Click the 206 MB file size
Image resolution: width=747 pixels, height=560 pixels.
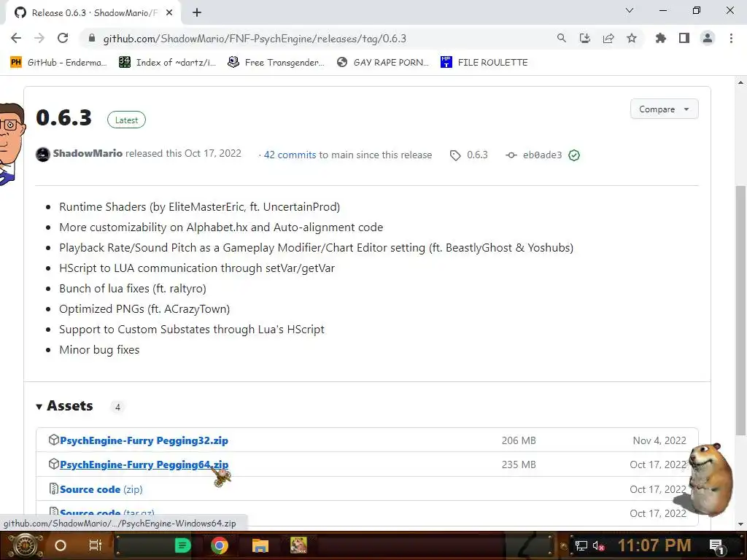pos(519,440)
